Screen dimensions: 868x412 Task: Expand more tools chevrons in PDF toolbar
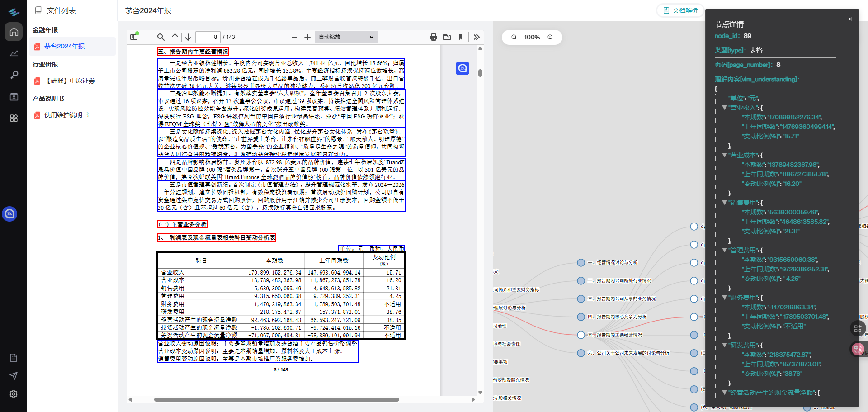(x=476, y=37)
